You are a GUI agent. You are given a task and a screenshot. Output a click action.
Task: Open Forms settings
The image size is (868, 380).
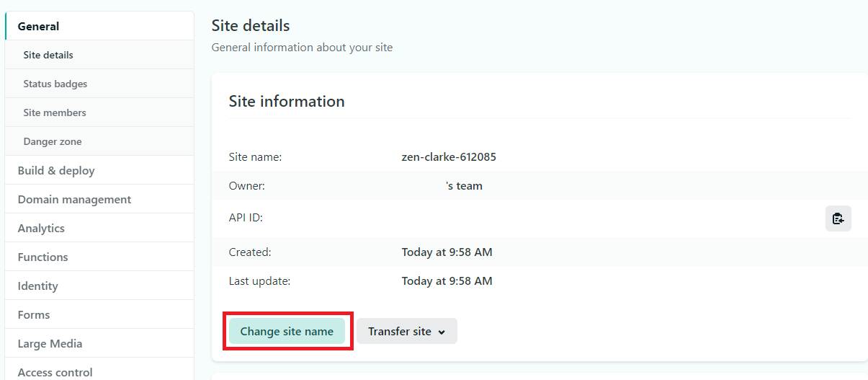99,314
